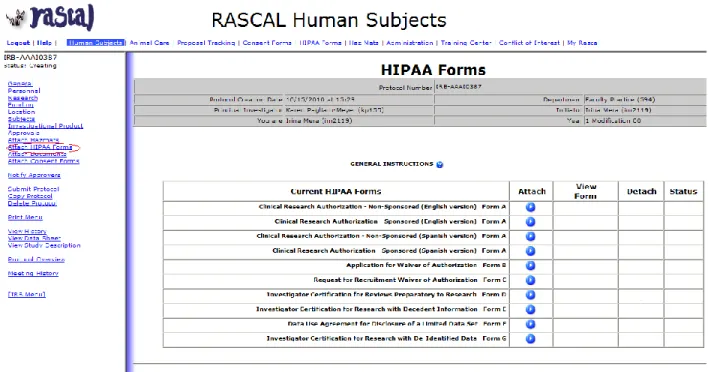Image resolution: width=708 pixels, height=372 pixels.
Task: Open Attach Documents link
Action: 37,154
